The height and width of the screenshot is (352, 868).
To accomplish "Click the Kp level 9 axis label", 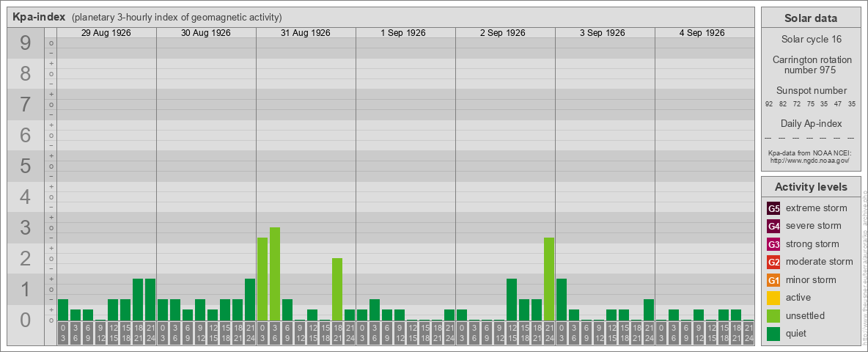I will pos(25,43).
